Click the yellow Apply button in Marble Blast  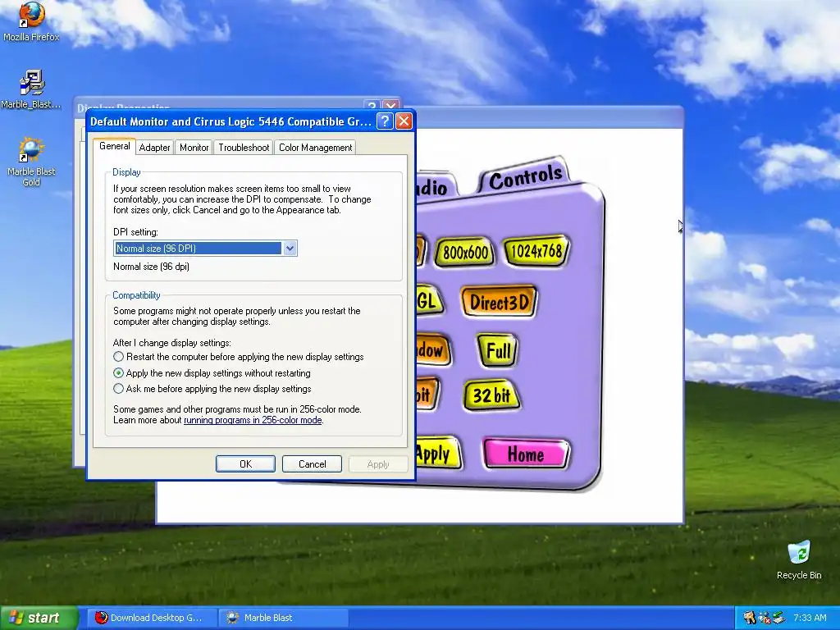point(438,454)
